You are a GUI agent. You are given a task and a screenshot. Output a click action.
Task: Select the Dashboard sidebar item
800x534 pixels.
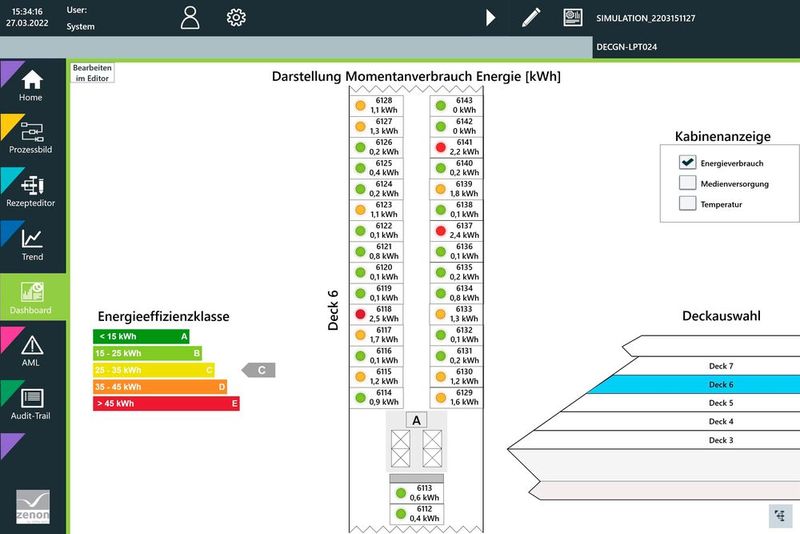point(32,297)
